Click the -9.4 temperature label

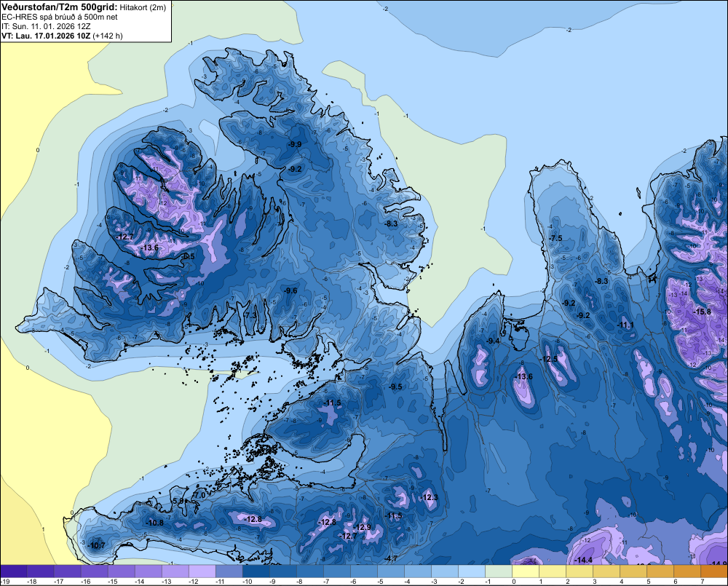point(493,341)
